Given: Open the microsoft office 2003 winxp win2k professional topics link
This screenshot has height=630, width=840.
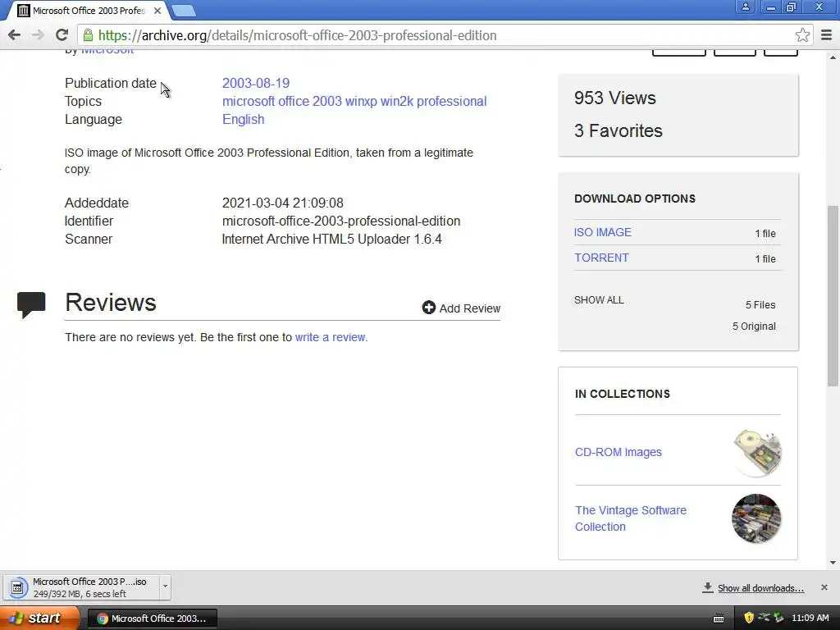Looking at the screenshot, I should [x=354, y=101].
